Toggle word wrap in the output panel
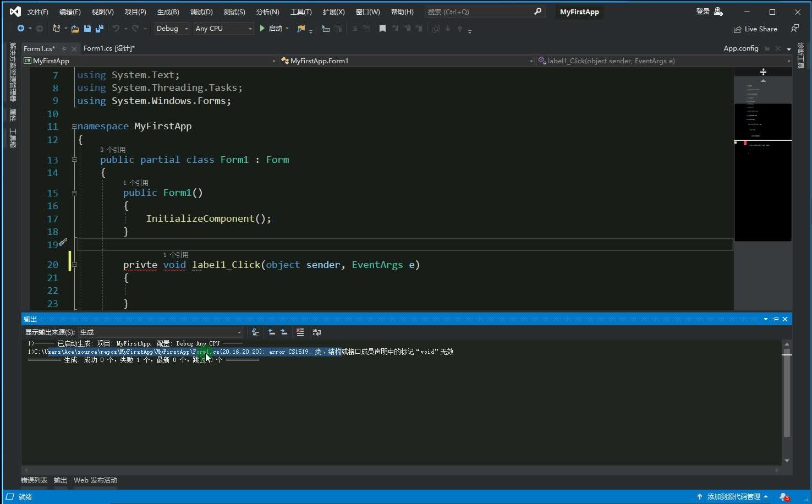The height and width of the screenshot is (504, 812). click(x=317, y=332)
